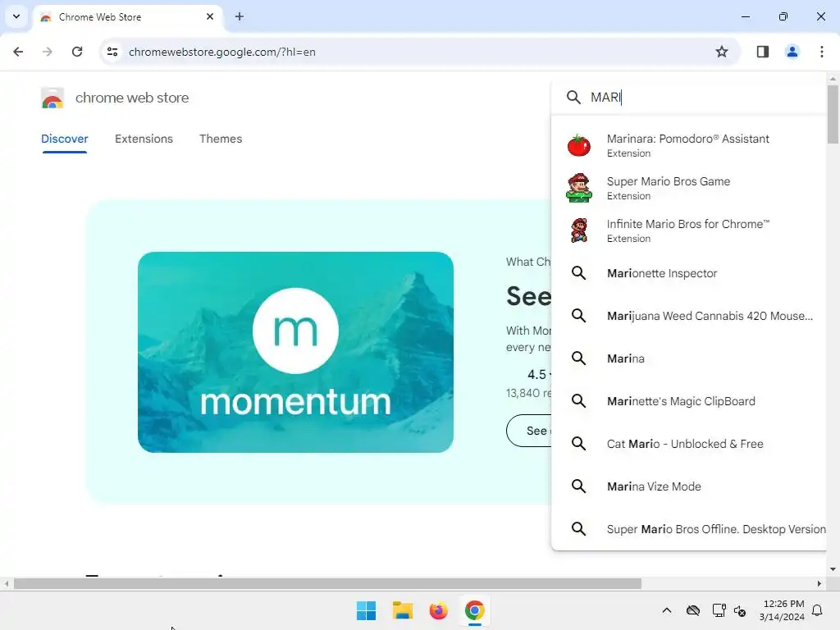Click Chrome icon in taskbar
The height and width of the screenshot is (630, 840).
tap(474, 610)
